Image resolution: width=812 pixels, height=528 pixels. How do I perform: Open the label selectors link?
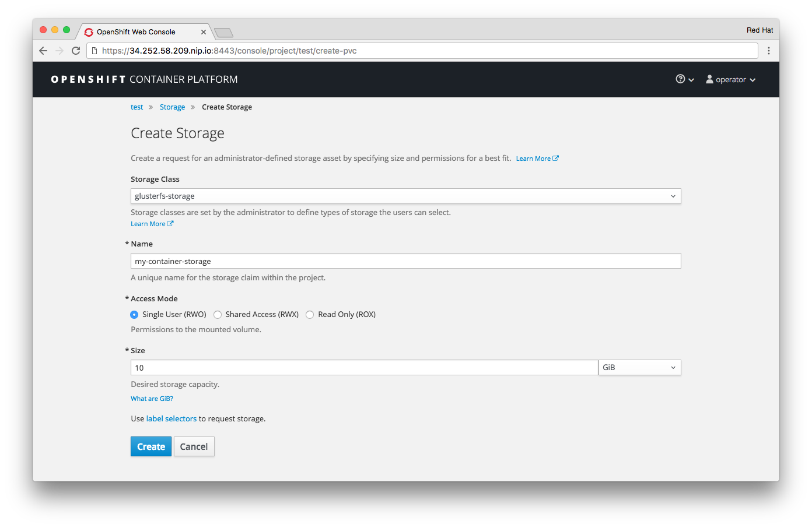171,419
